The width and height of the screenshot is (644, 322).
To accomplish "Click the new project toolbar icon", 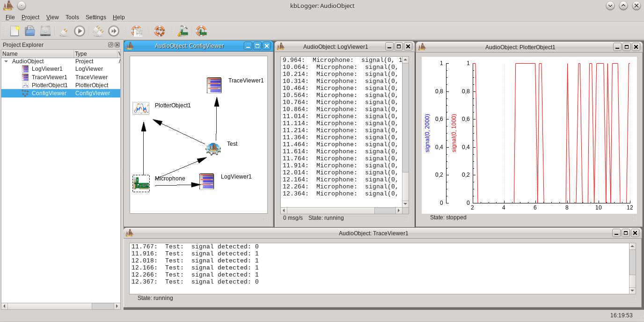I will [x=15, y=31].
